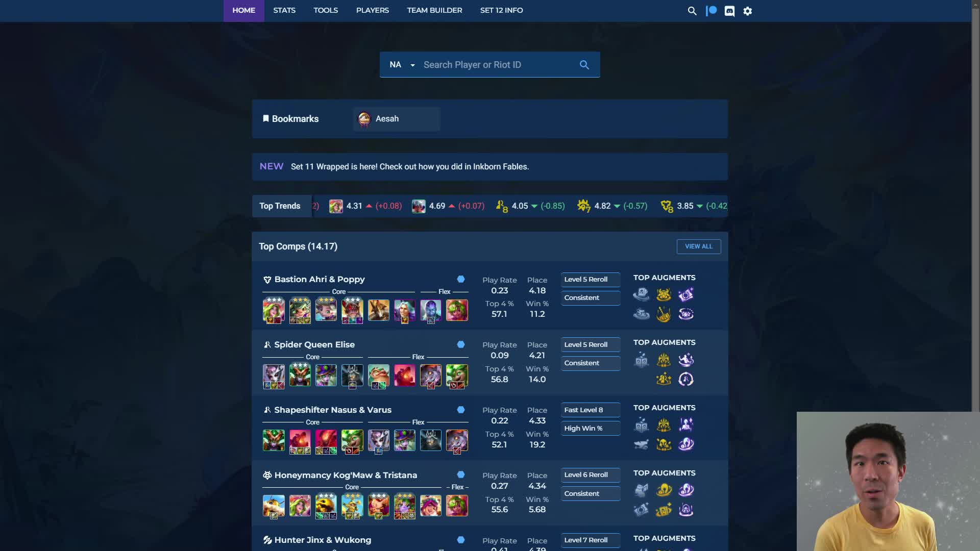The height and width of the screenshot is (551, 980).
Task: Open the STATS menu
Action: coord(284,11)
